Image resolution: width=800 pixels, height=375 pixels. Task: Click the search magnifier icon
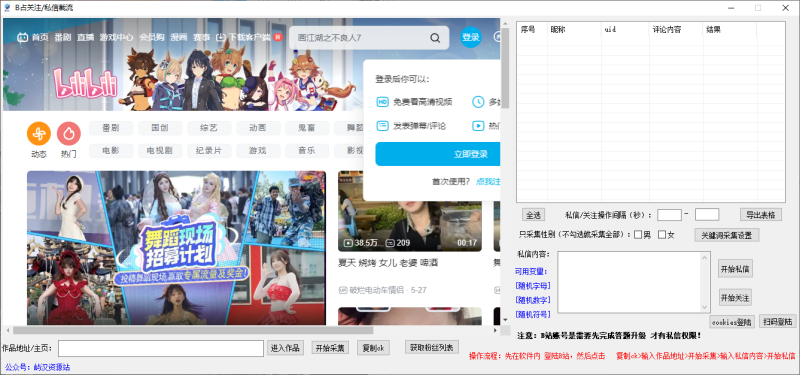(x=435, y=38)
